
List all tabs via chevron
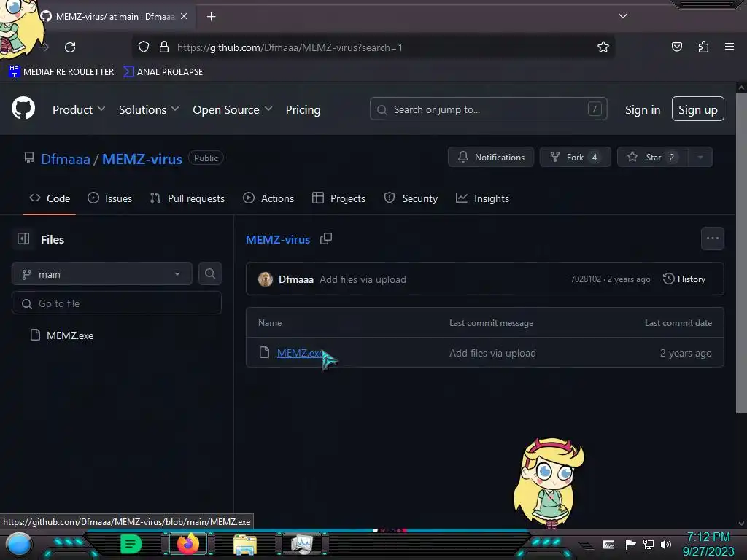click(623, 16)
